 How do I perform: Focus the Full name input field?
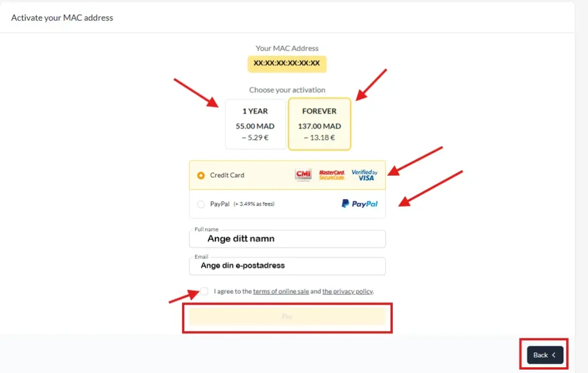(287, 239)
